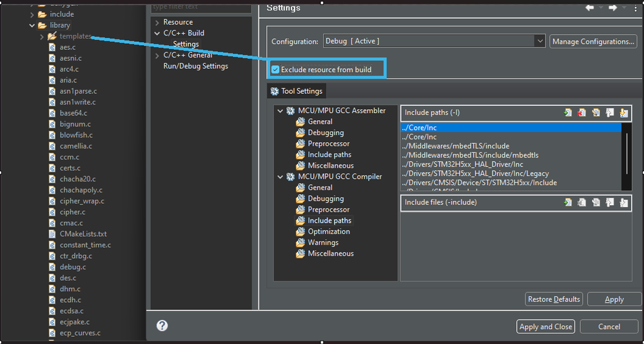Screen dimensions: 644x344
Task: Collapse the C/C++ Build category arrow
Action: coord(157,33)
